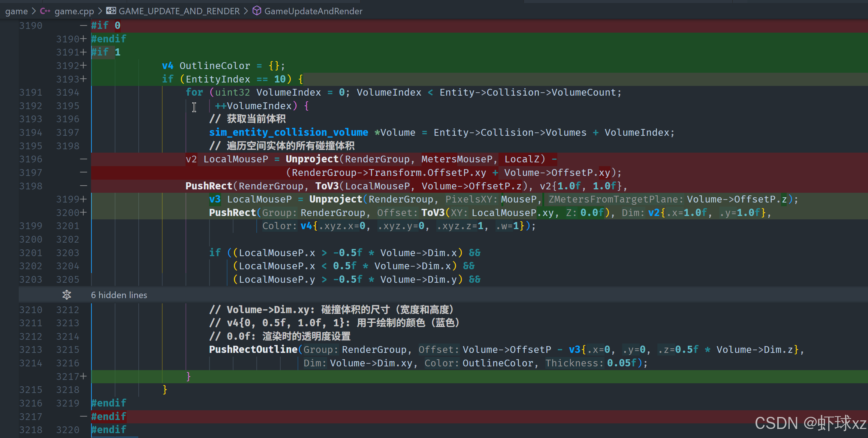Screen dimensions: 868x438
Task: Expand the chevron after the game folder breadcrumb
Action: (34, 11)
